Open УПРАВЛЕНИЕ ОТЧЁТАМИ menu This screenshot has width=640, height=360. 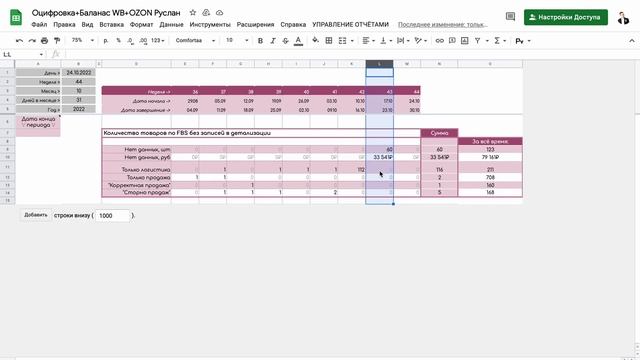(x=350, y=24)
